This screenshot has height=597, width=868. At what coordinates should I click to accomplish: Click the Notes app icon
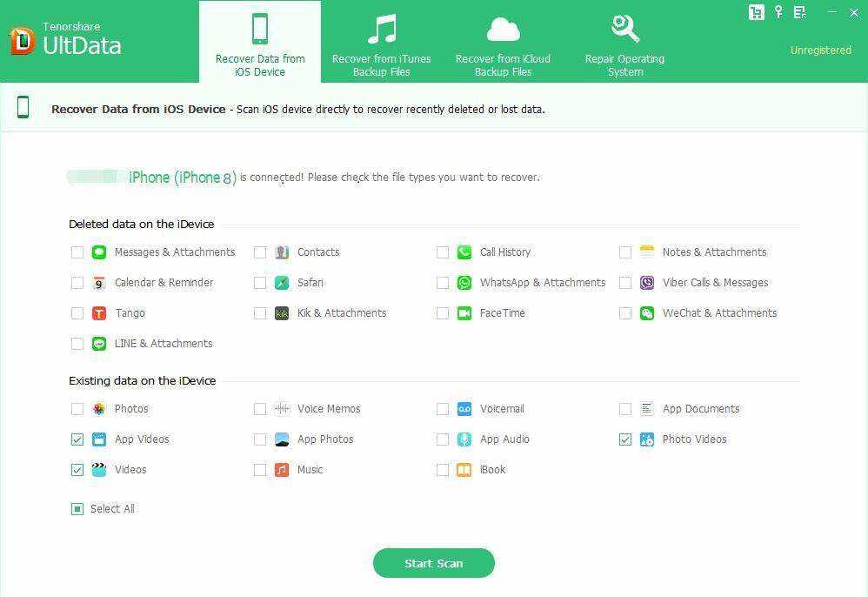click(x=647, y=252)
